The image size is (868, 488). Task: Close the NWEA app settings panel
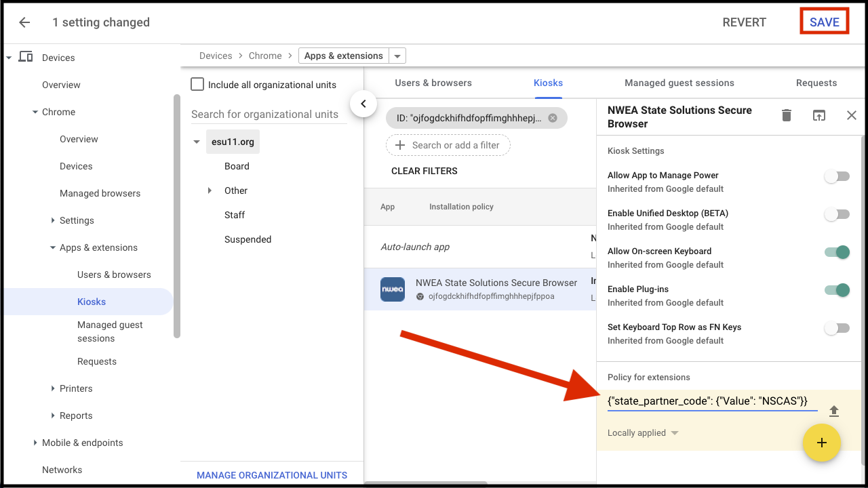tap(852, 115)
